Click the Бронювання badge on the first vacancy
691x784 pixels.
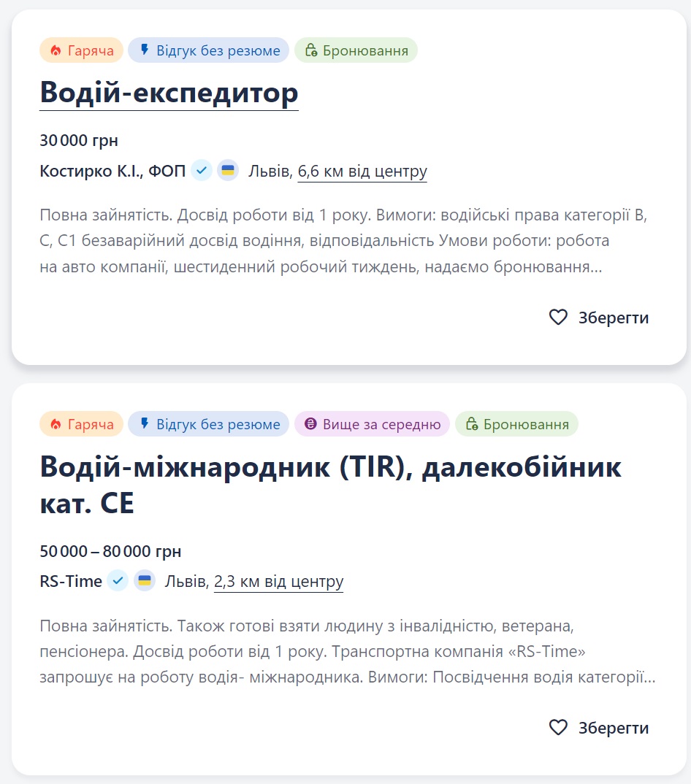pos(356,50)
